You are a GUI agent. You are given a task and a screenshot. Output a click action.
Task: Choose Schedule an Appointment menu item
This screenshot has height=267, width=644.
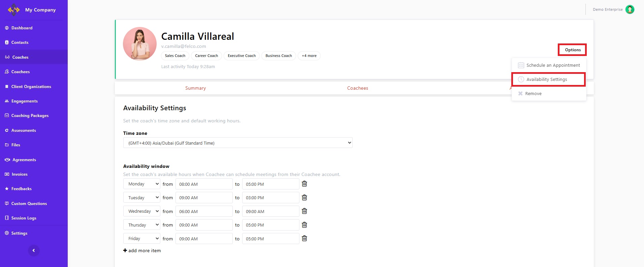pyautogui.click(x=553, y=65)
